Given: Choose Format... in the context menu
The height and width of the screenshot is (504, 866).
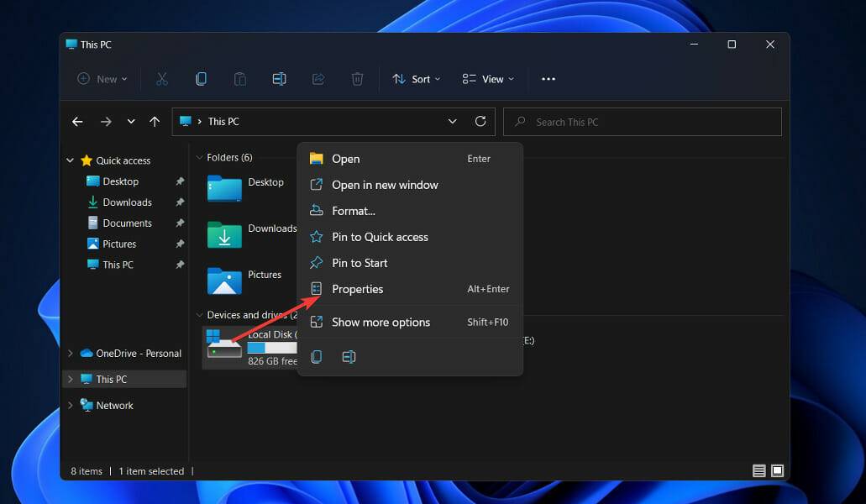Looking at the screenshot, I should (353, 211).
